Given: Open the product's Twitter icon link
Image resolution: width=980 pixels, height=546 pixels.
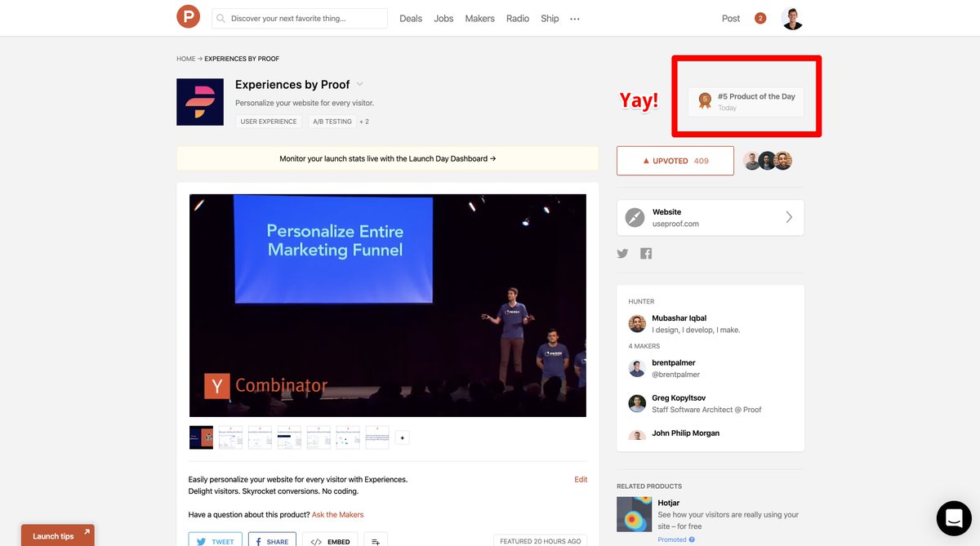Looking at the screenshot, I should coord(623,254).
